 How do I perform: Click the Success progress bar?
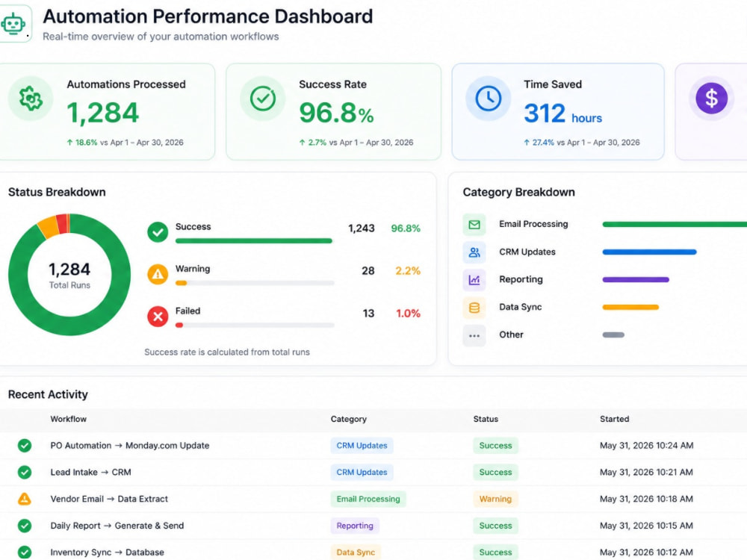pos(254,241)
